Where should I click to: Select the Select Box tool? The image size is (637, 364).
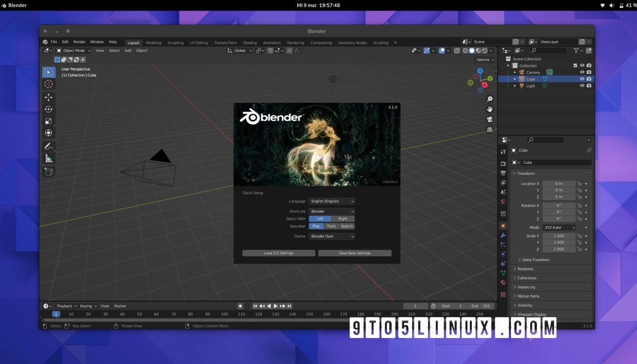[49, 72]
